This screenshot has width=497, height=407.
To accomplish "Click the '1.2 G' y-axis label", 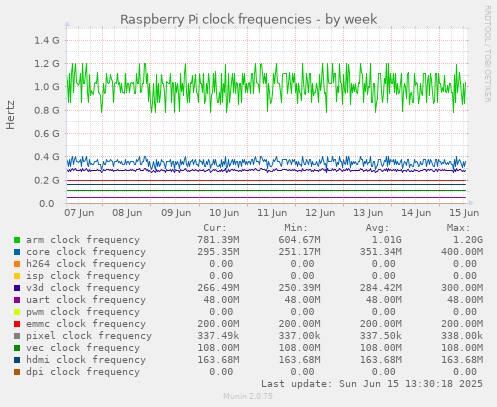I will point(47,64).
